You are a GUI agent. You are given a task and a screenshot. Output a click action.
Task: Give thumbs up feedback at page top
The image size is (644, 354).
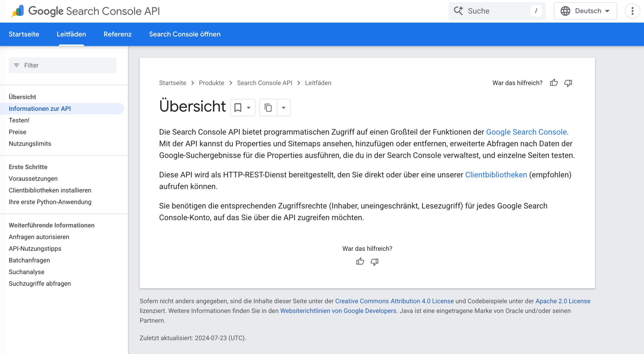point(554,82)
